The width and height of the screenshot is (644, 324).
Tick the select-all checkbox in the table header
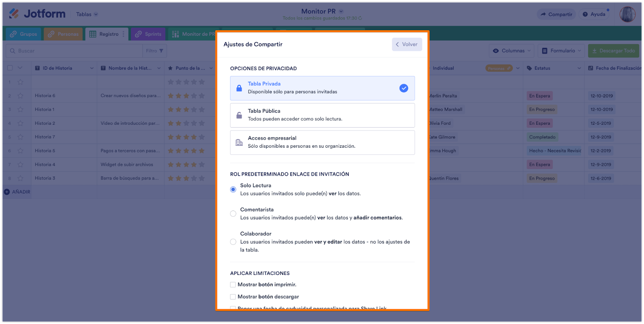point(10,68)
